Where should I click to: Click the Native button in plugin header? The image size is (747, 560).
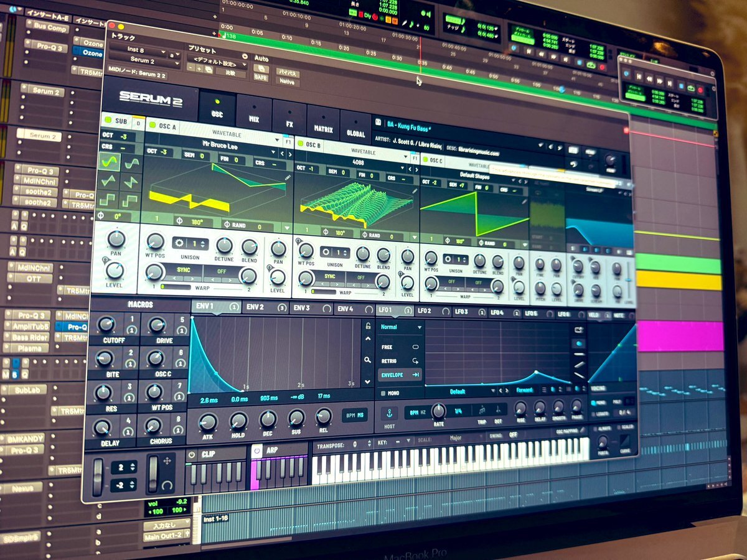pos(288,82)
